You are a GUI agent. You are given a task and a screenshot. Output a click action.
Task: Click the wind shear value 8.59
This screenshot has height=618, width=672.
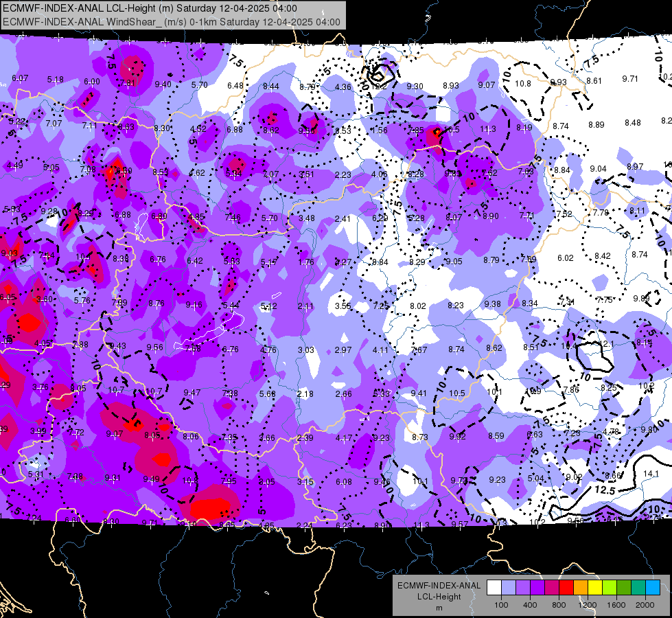click(496, 436)
